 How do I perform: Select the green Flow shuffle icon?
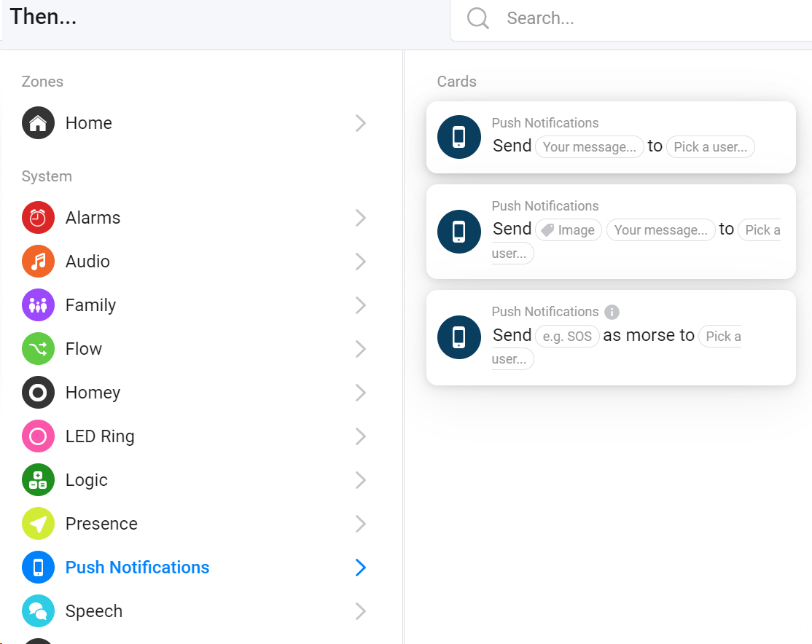(x=38, y=349)
